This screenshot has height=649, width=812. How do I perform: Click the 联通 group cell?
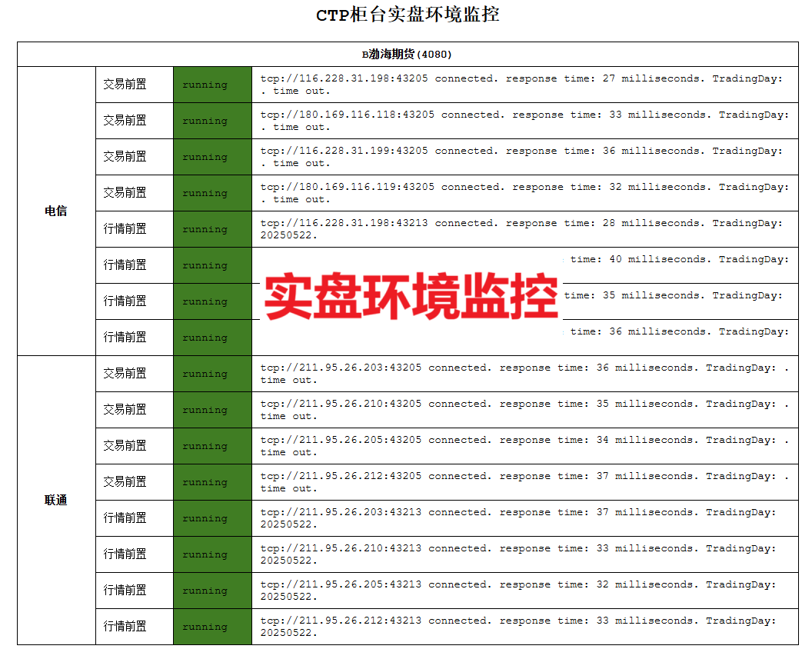click(x=56, y=501)
